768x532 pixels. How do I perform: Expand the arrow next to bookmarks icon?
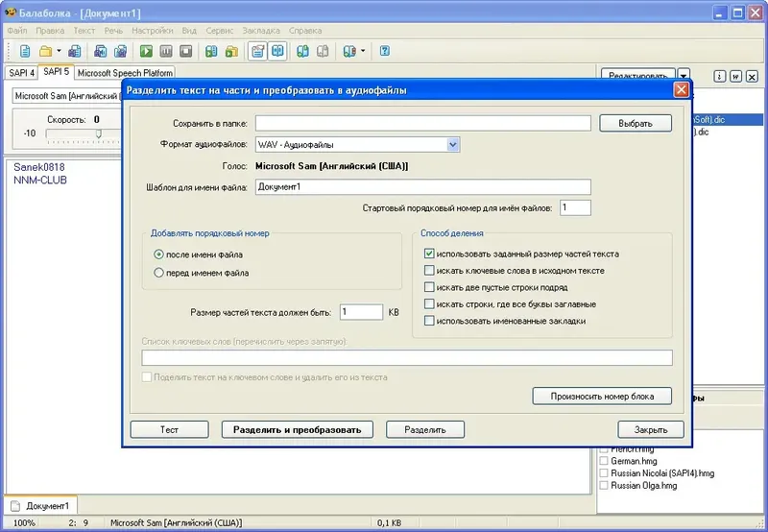(363, 51)
